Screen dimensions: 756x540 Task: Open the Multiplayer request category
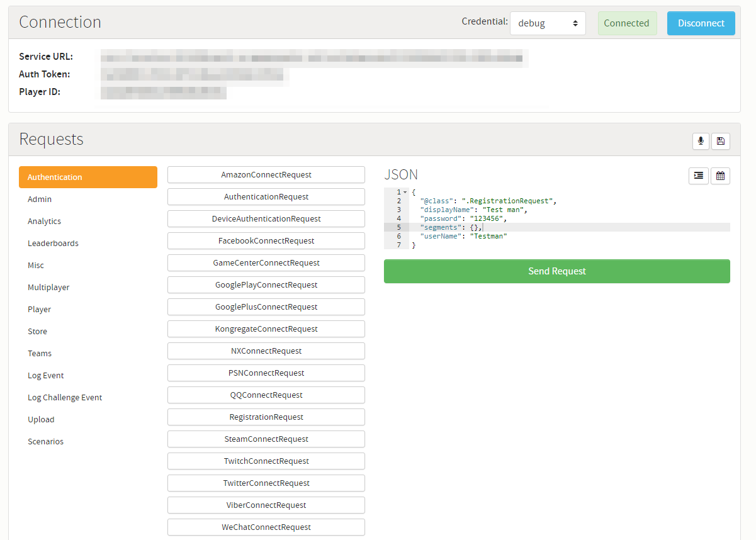pyautogui.click(x=48, y=288)
